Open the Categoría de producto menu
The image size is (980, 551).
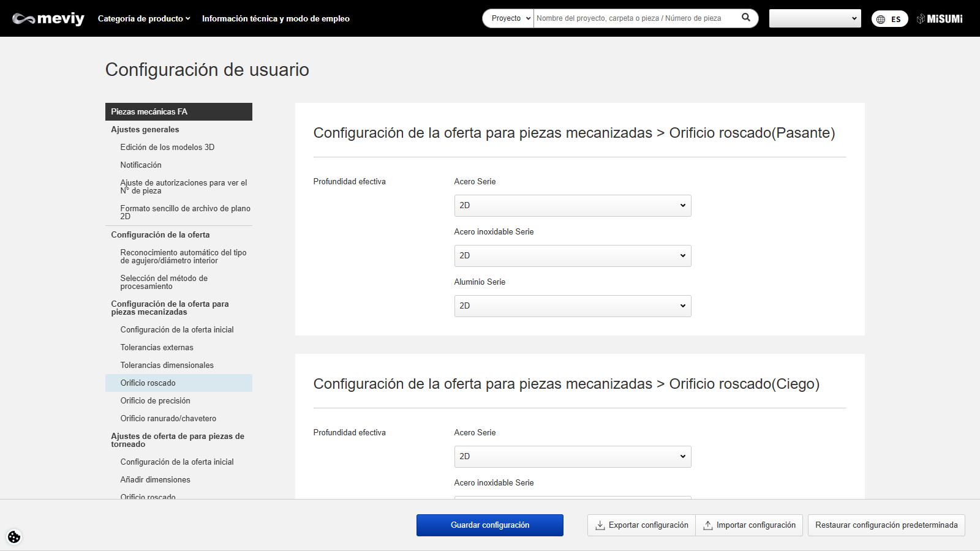(144, 19)
